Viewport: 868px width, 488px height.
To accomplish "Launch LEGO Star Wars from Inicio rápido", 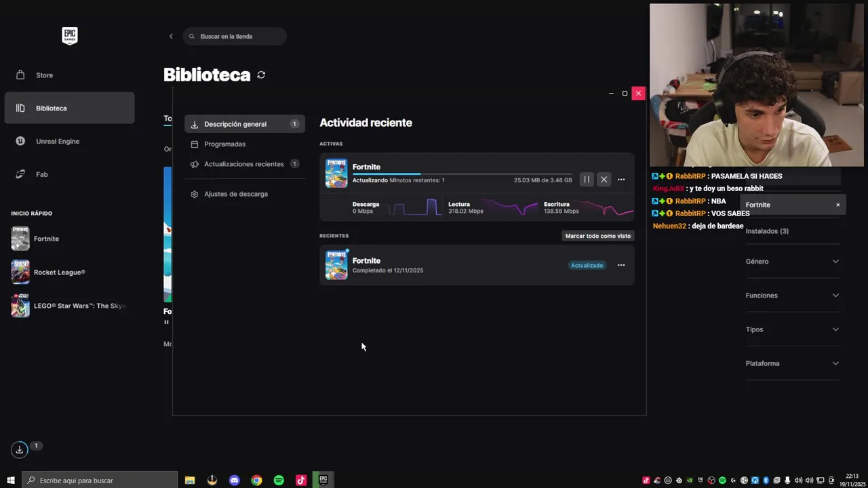I will tap(68, 306).
